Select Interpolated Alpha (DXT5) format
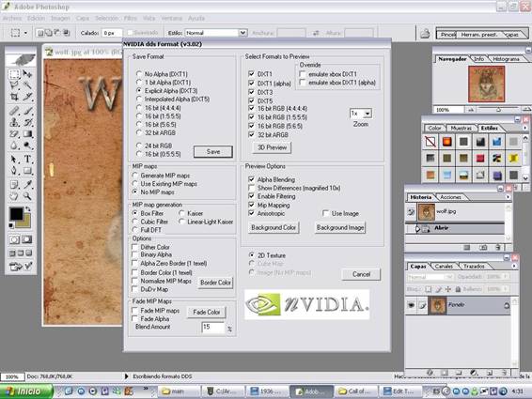This screenshot has height=399, width=532. click(x=139, y=99)
